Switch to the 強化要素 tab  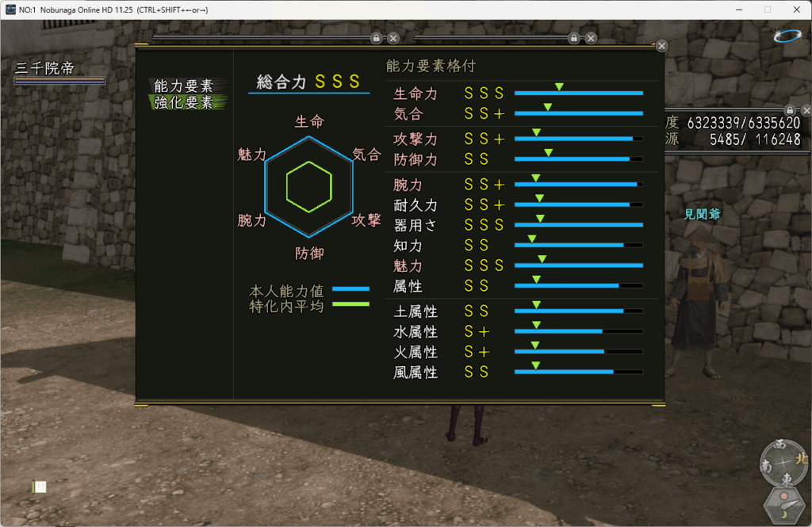[184, 102]
